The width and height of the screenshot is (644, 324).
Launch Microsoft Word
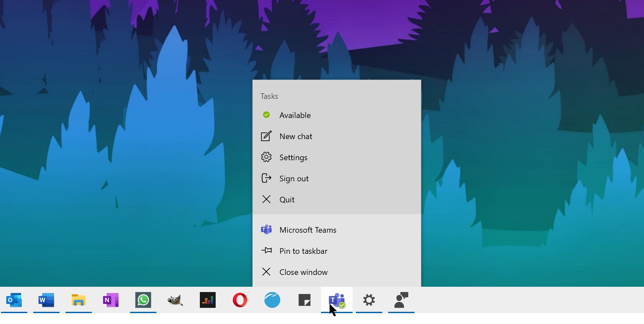[x=46, y=300]
